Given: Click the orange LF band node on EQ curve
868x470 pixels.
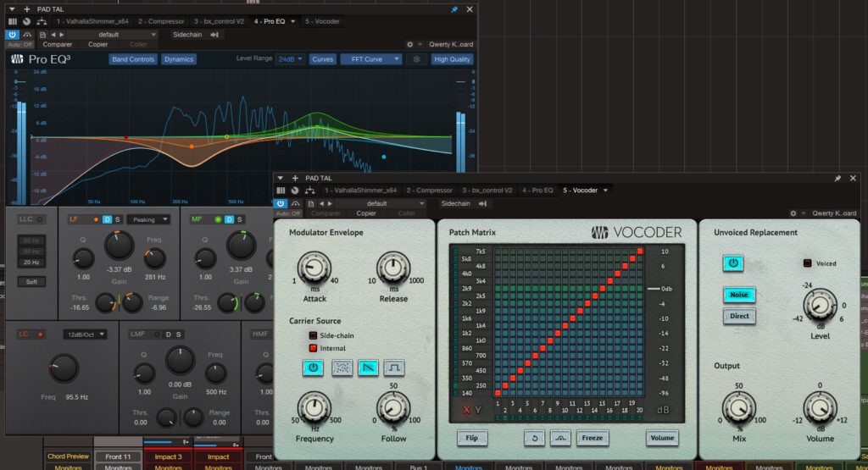Looking at the screenshot, I should (192, 147).
